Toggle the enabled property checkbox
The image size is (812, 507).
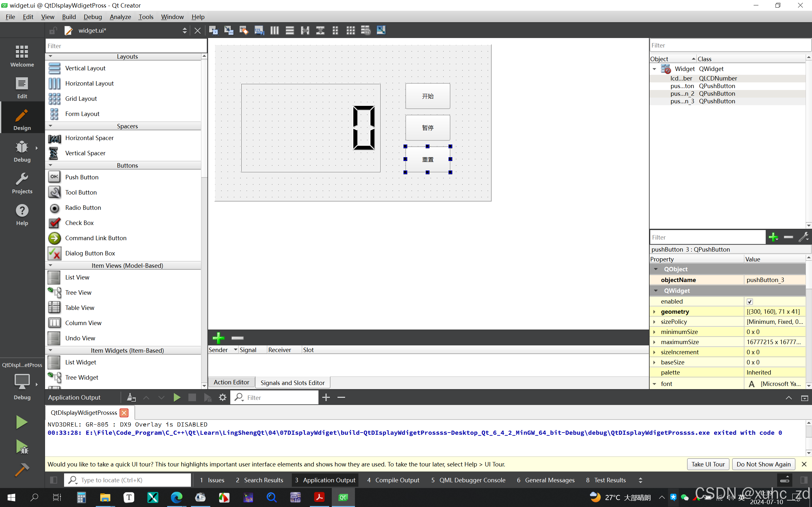[x=750, y=301]
